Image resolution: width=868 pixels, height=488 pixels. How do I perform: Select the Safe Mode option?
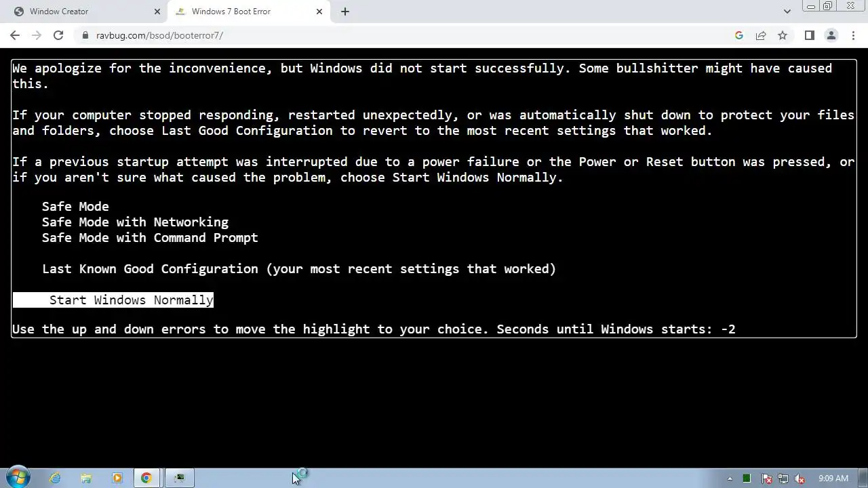[x=75, y=207]
